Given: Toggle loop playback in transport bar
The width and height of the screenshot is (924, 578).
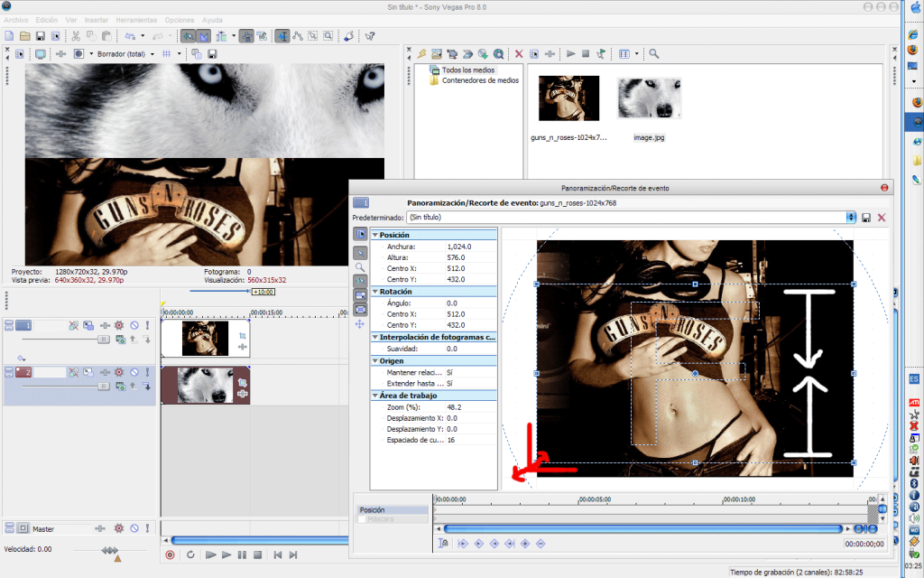Looking at the screenshot, I should [x=190, y=555].
